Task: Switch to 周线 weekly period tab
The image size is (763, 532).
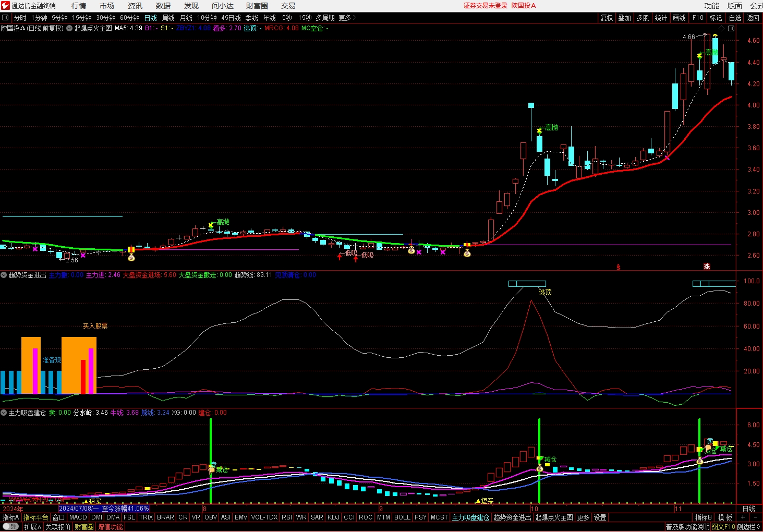Action: pos(168,18)
